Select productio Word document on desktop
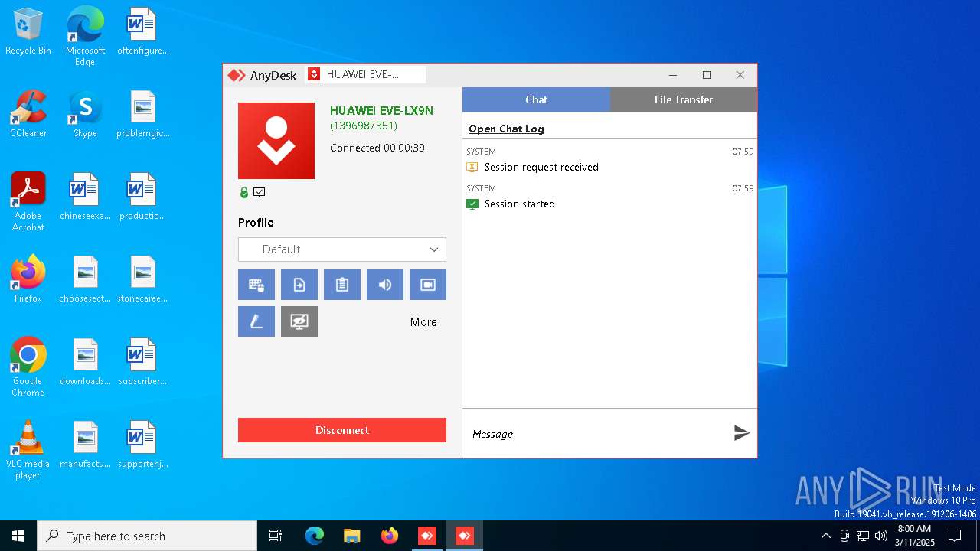 click(142, 197)
